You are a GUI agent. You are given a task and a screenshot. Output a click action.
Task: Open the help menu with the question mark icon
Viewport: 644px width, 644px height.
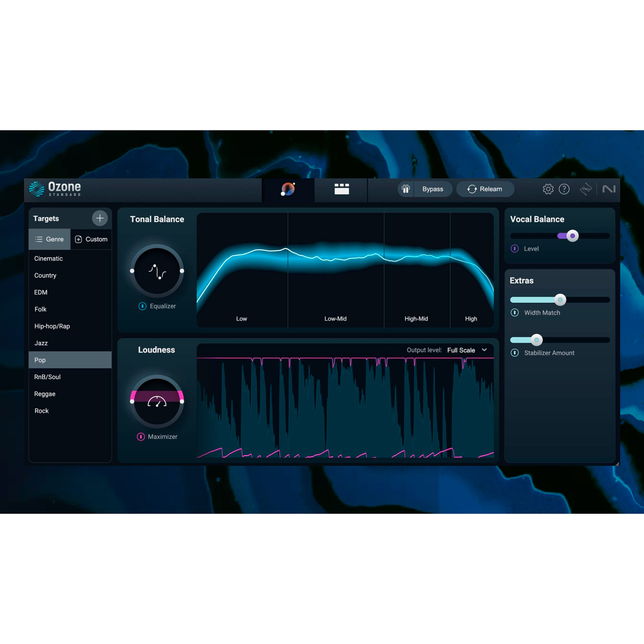(565, 189)
